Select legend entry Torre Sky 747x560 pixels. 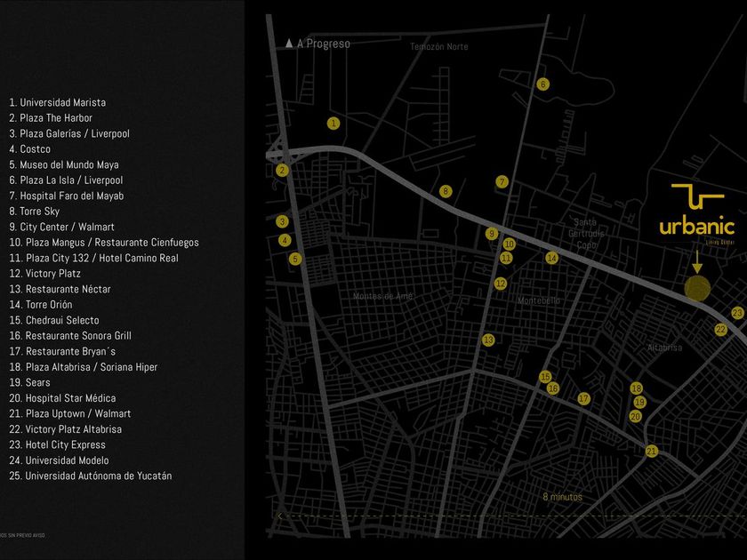(35, 212)
